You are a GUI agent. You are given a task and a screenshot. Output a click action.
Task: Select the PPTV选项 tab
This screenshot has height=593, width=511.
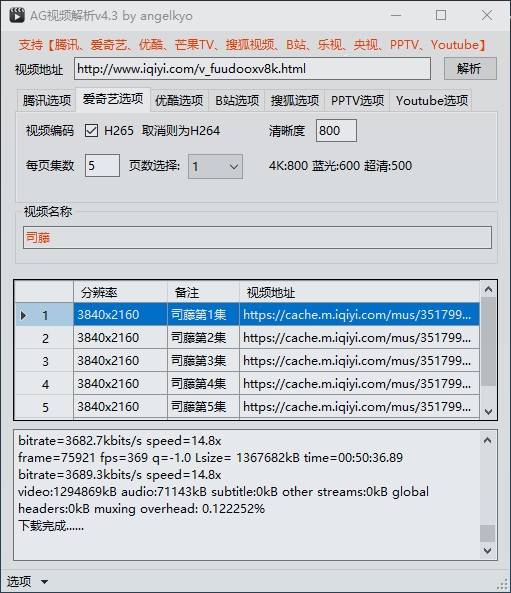[357, 101]
